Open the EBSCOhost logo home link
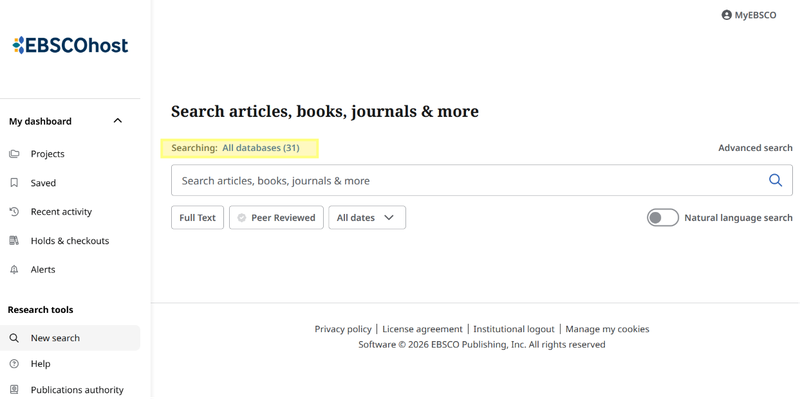The height and width of the screenshot is (399, 800). pyautogui.click(x=70, y=45)
